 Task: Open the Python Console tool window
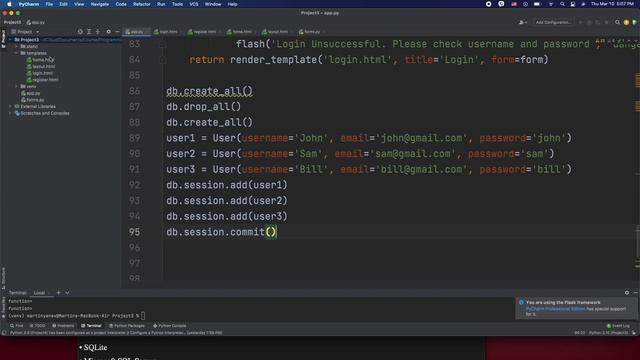pos(169,326)
